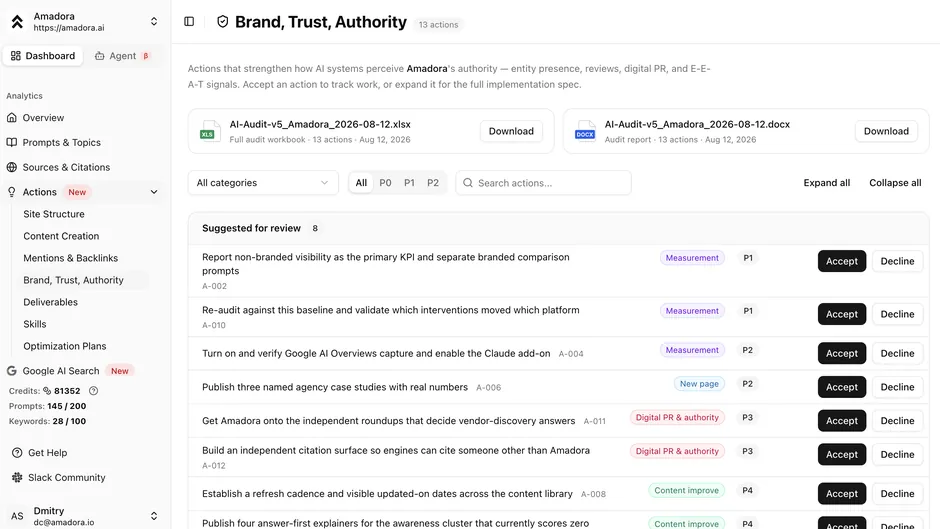This screenshot has height=529, width=940.
Task: Click the search magnifier icon
Action: (468, 183)
